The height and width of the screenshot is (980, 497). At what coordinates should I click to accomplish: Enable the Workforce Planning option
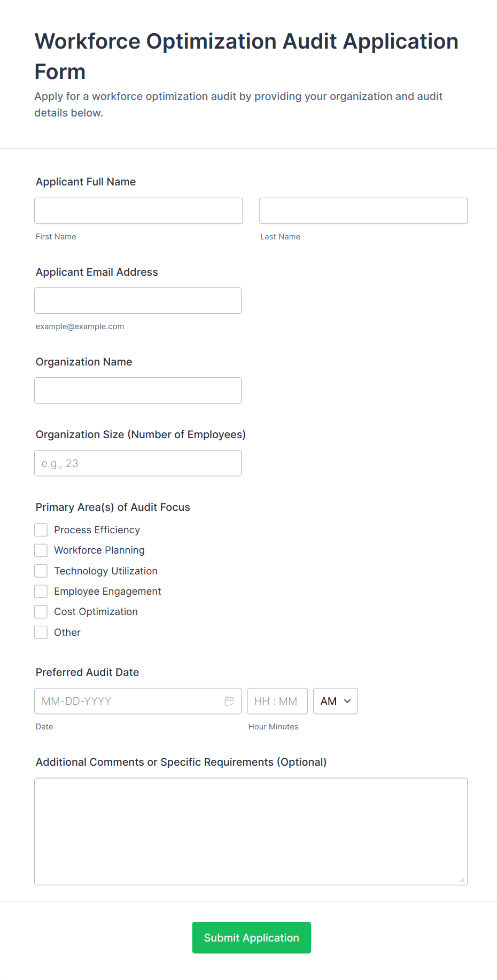coord(41,550)
